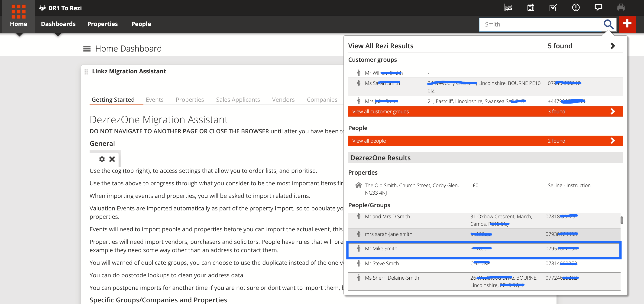Click the 5 found count text
The height and width of the screenshot is (304, 644).
[x=560, y=46]
